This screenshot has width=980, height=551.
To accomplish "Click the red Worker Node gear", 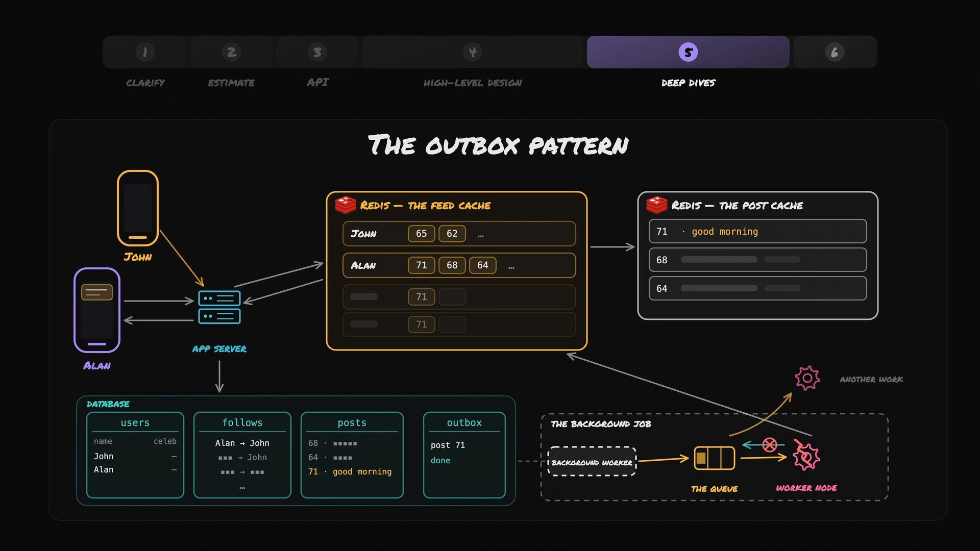I will (x=806, y=456).
